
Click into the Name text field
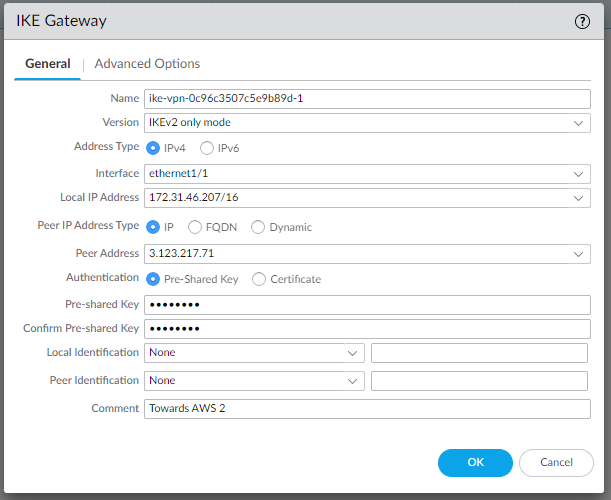click(x=367, y=98)
